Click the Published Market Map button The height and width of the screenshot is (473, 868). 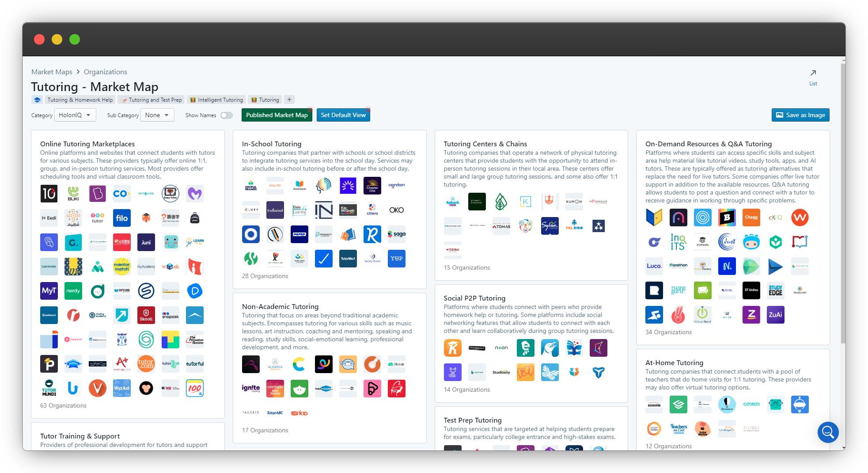click(277, 115)
